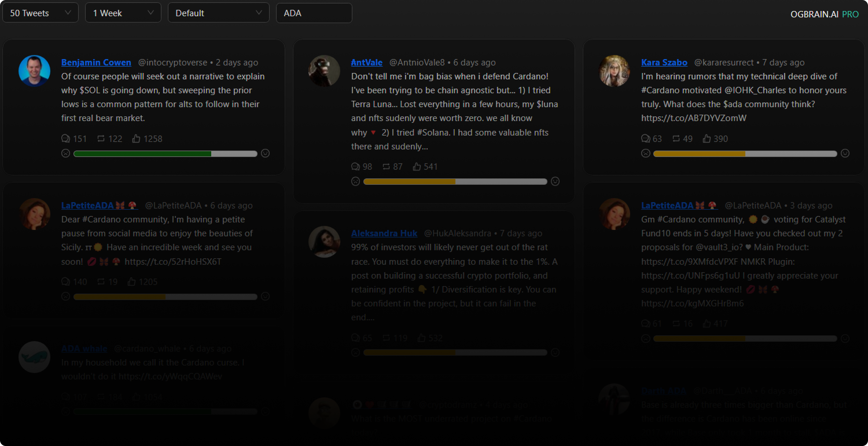Open Benjamin Cowen profile link
868x446 pixels.
pyautogui.click(x=96, y=63)
